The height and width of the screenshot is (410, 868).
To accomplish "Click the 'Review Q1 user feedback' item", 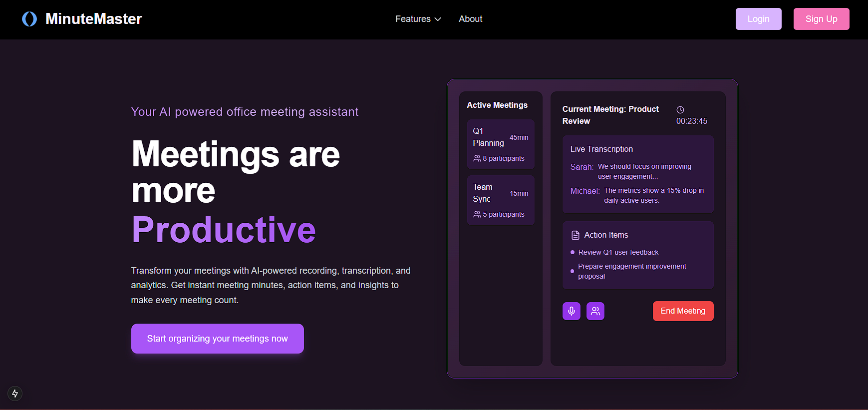I will 618,252.
